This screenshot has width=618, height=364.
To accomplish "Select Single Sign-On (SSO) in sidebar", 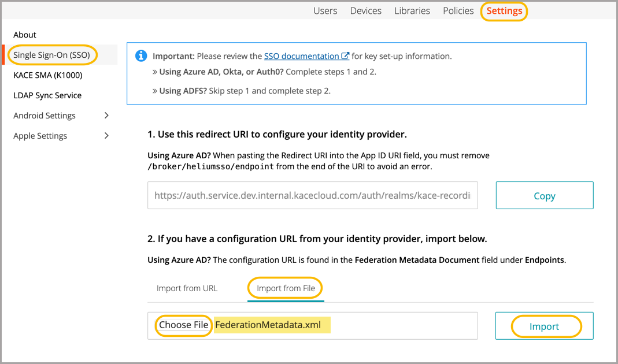I will pyautogui.click(x=51, y=55).
